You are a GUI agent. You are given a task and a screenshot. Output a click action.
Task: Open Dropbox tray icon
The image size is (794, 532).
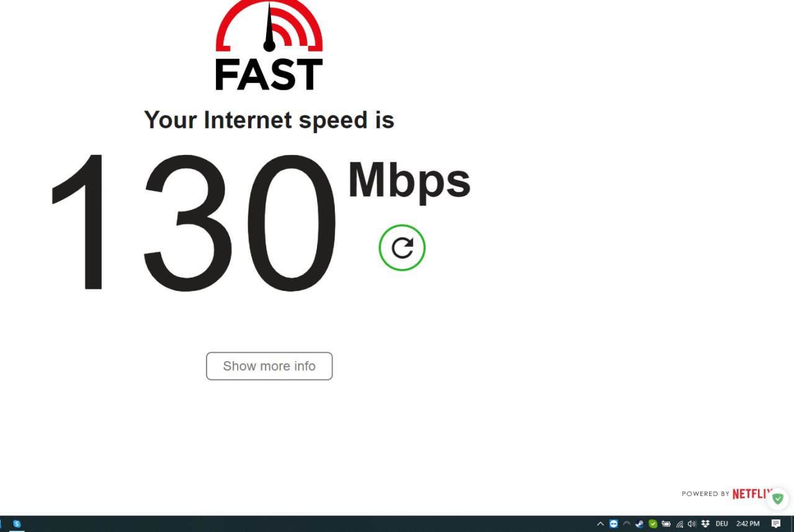pyautogui.click(x=705, y=524)
